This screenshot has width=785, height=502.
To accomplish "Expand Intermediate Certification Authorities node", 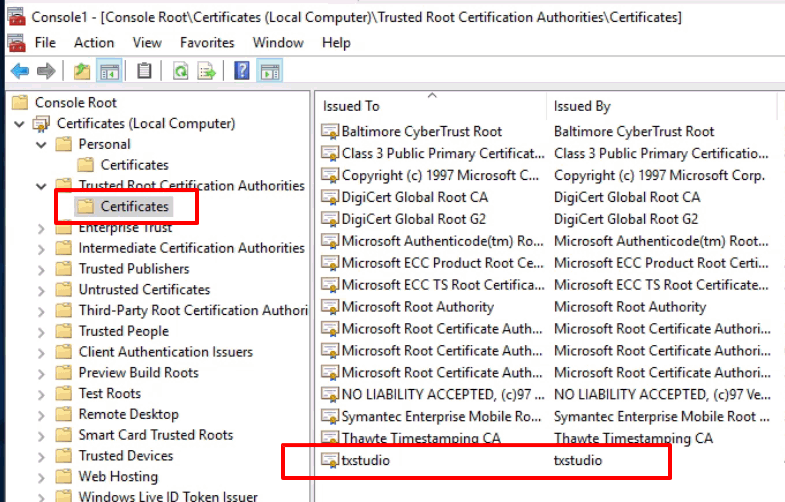I will click(x=41, y=249).
